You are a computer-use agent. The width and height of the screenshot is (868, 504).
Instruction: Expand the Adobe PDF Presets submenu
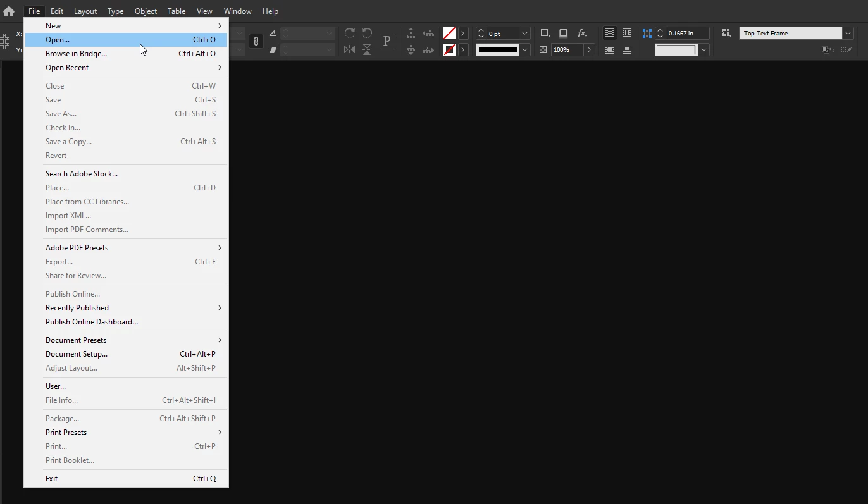126,248
